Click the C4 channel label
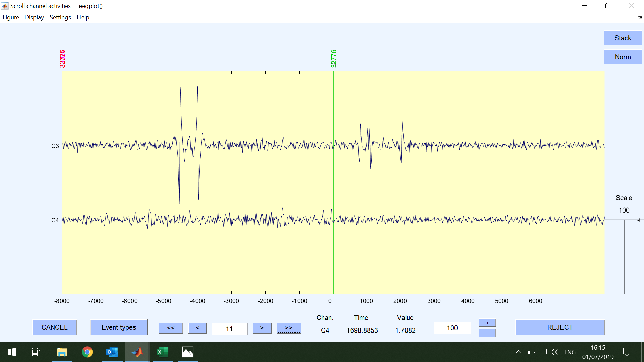The height and width of the screenshot is (362, 644). (x=55, y=220)
